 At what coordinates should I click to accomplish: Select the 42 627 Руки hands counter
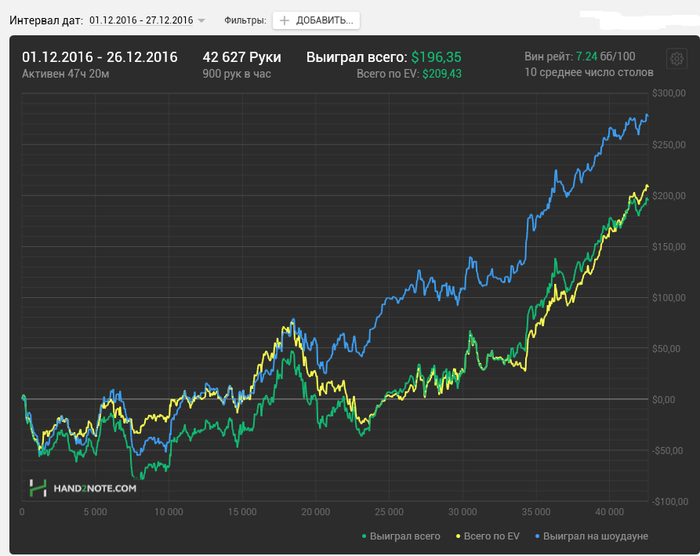pyautogui.click(x=242, y=57)
